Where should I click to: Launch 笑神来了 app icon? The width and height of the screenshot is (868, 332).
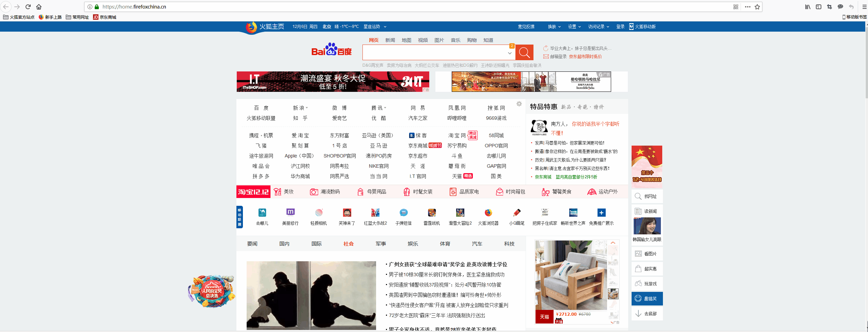pyautogui.click(x=347, y=213)
